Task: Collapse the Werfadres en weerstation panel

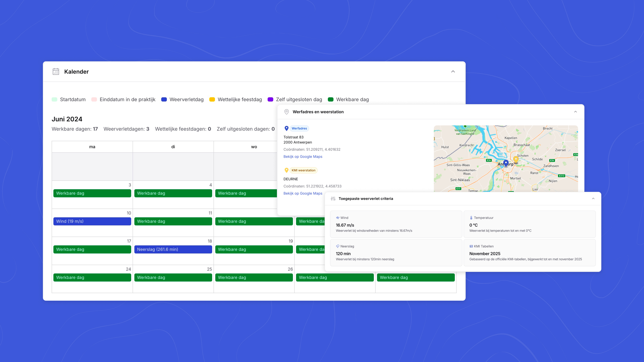Action: click(576, 112)
